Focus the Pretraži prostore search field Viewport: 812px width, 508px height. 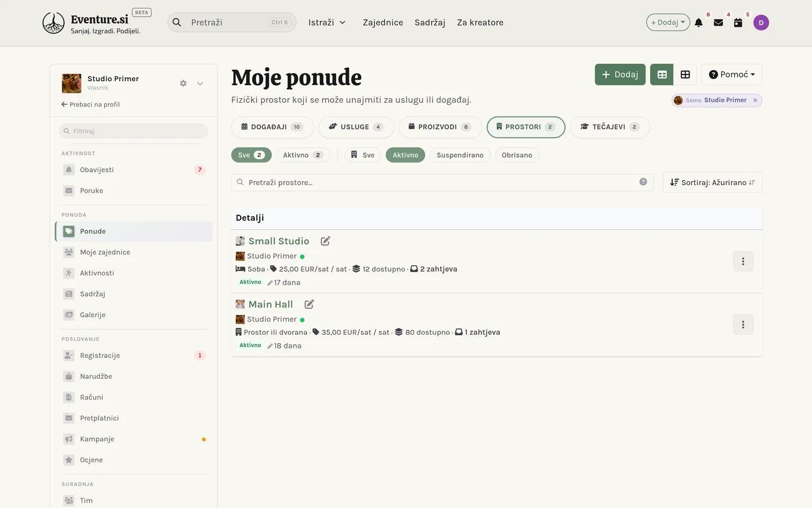(443, 182)
